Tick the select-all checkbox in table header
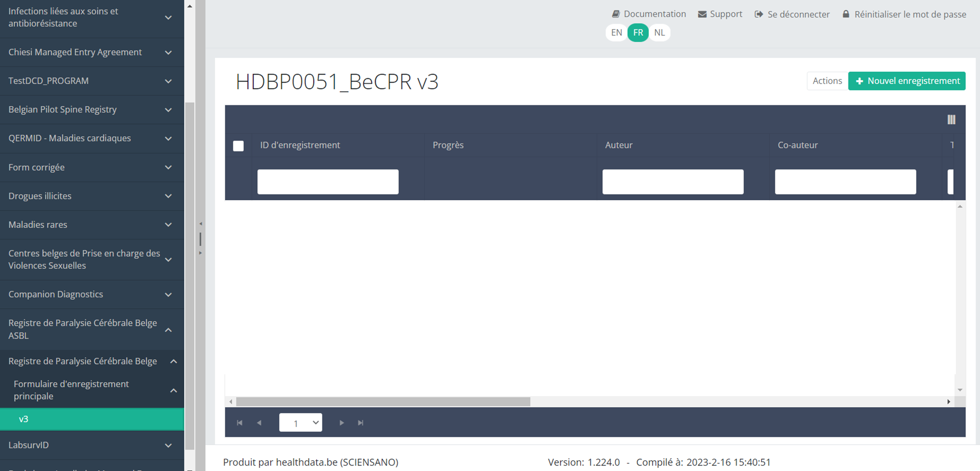Screen dimensions: 980x471 coord(238,146)
